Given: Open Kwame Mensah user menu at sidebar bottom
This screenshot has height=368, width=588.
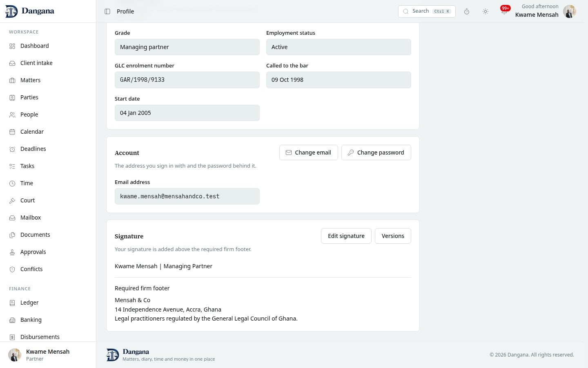Looking at the screenshot, I should [48, 355].
